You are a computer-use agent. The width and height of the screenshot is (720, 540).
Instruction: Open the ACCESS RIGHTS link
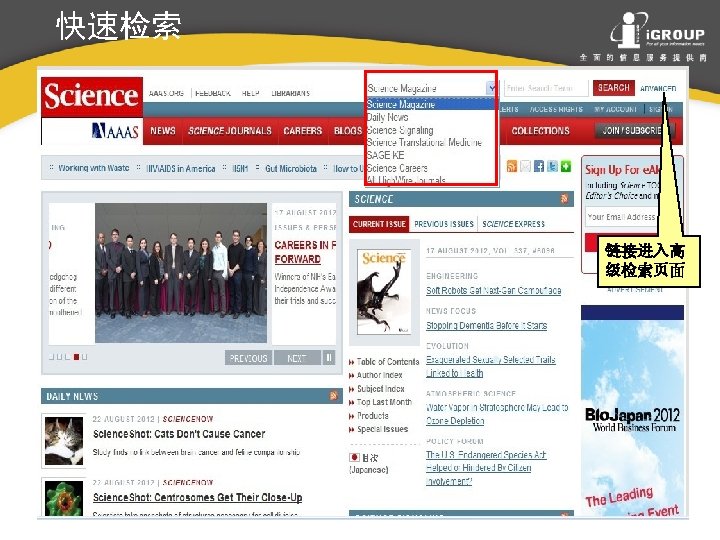556,109
